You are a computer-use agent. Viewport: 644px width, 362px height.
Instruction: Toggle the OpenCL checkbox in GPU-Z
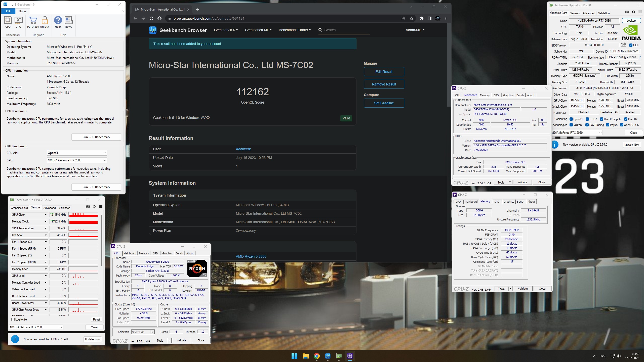(x=571, y=119)
